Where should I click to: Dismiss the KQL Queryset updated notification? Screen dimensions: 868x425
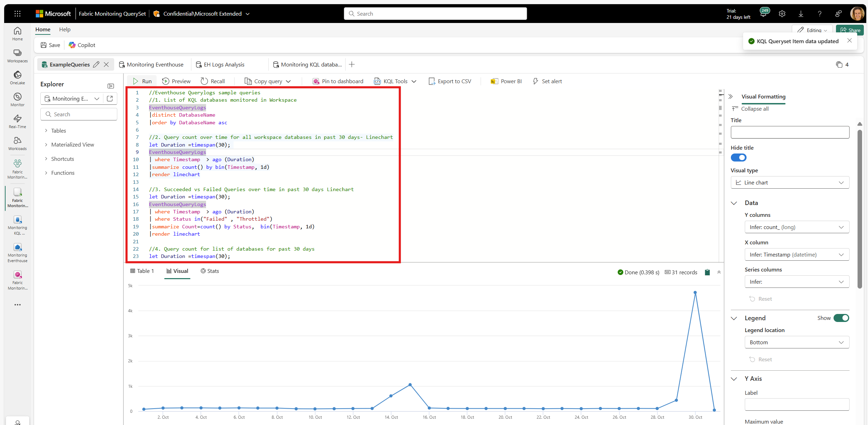click(x=850, y=41)
